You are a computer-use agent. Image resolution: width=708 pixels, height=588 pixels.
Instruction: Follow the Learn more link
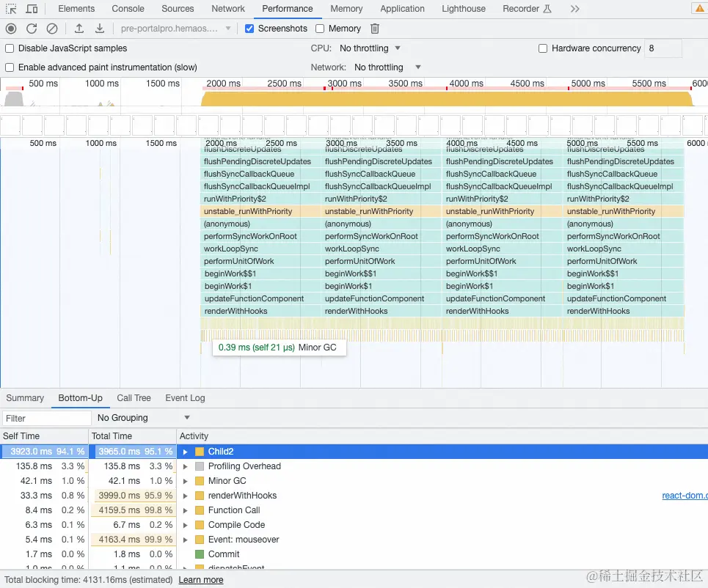click(x=201, y=580)
